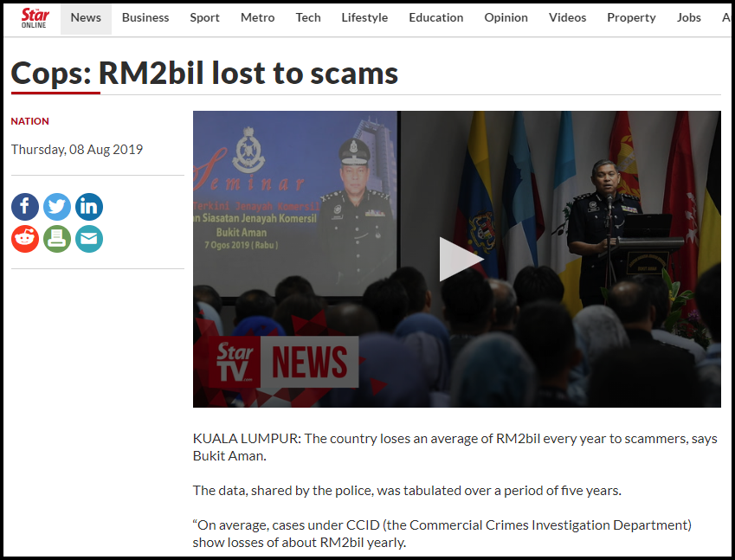
Task: Share article on Facebook icon
Action: [25, 207]
